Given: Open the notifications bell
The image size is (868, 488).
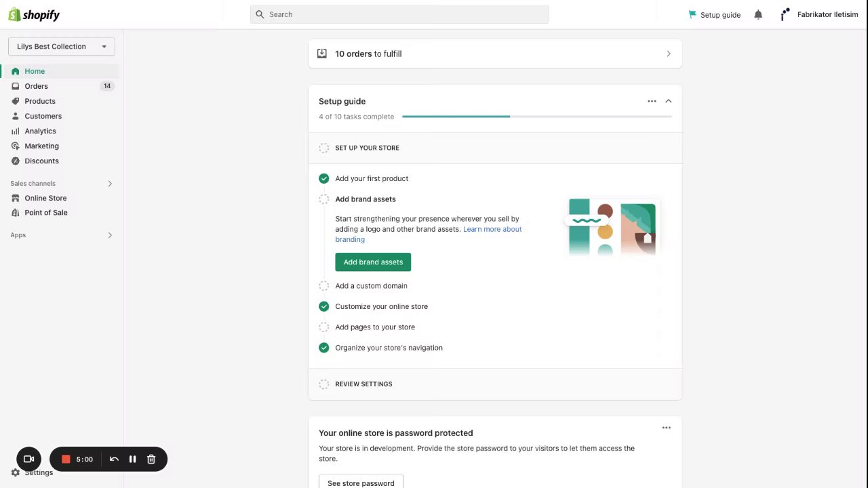Looking at the screenshot, I should (x=758, y=14).
